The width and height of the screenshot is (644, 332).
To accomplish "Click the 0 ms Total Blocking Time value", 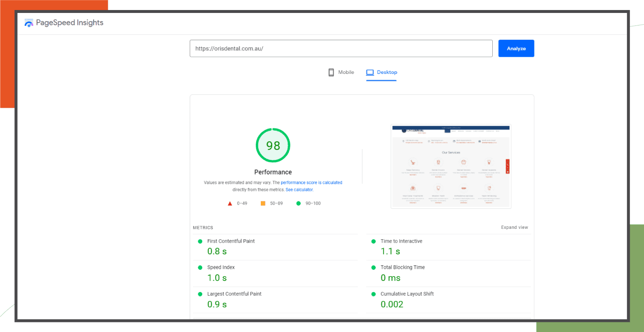I will coord(390,278).
